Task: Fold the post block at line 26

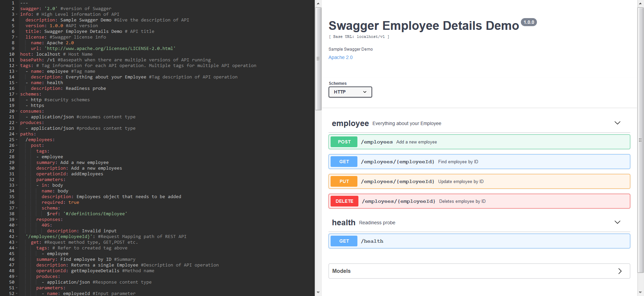Action: pyautogui.click(x=17, y=145)
